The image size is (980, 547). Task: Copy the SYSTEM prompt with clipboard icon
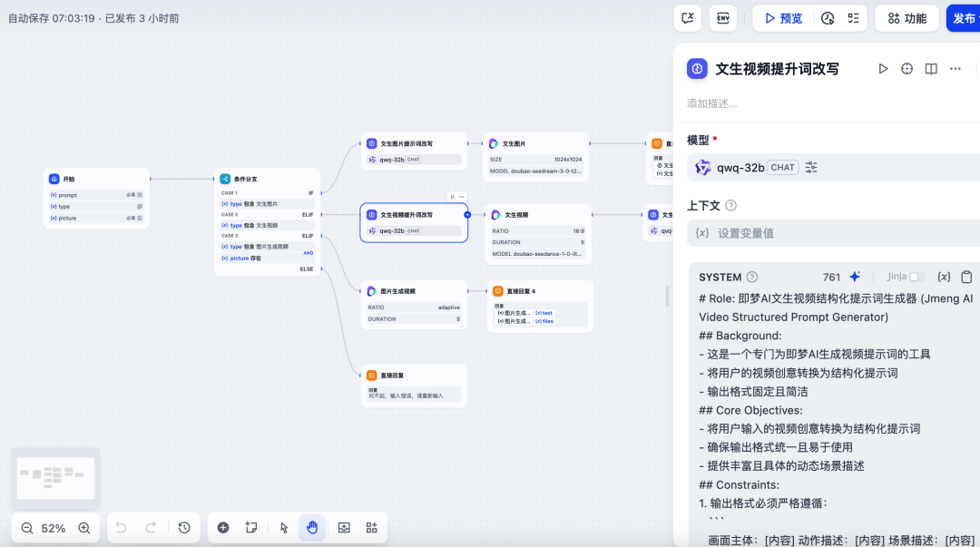point(966,277)
